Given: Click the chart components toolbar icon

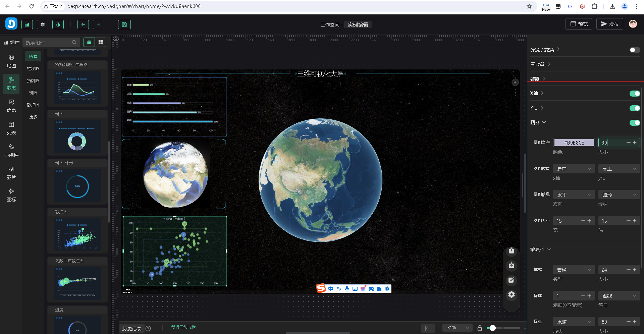Looking at the screenshot, I should pos(27,24).
